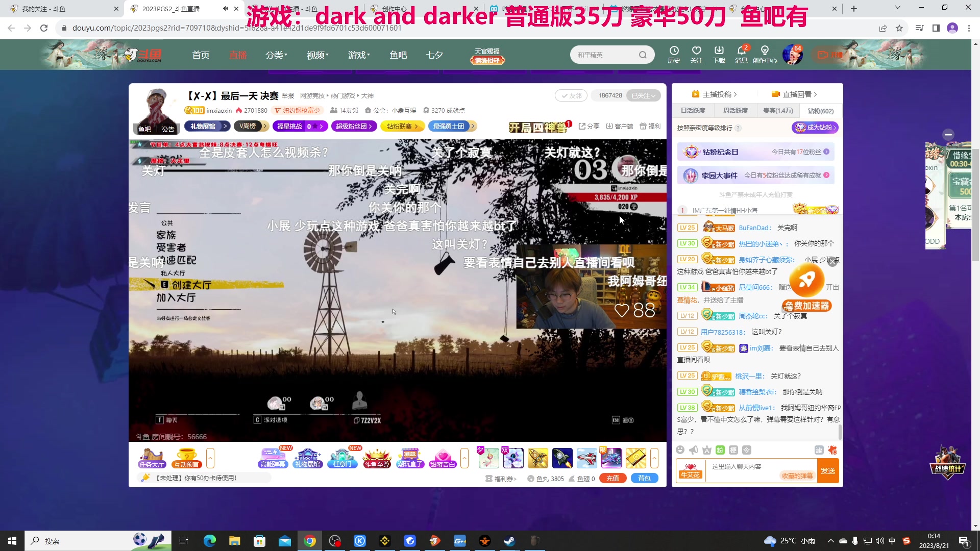The height and width of the screenshot is (551, 980).
Task: Click the megaphone broadcast icon
Action: coord(693,449)
